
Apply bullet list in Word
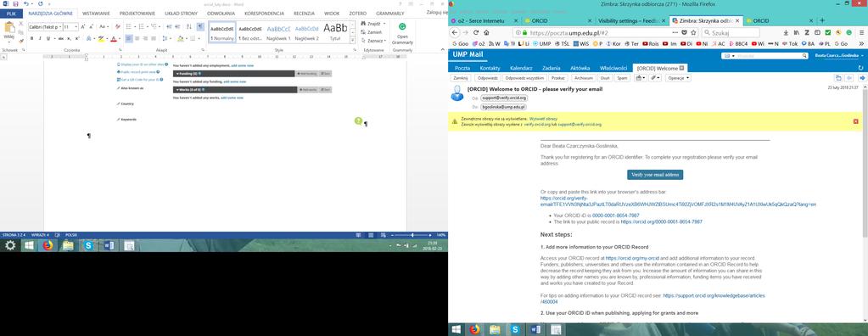click(128, 26)
